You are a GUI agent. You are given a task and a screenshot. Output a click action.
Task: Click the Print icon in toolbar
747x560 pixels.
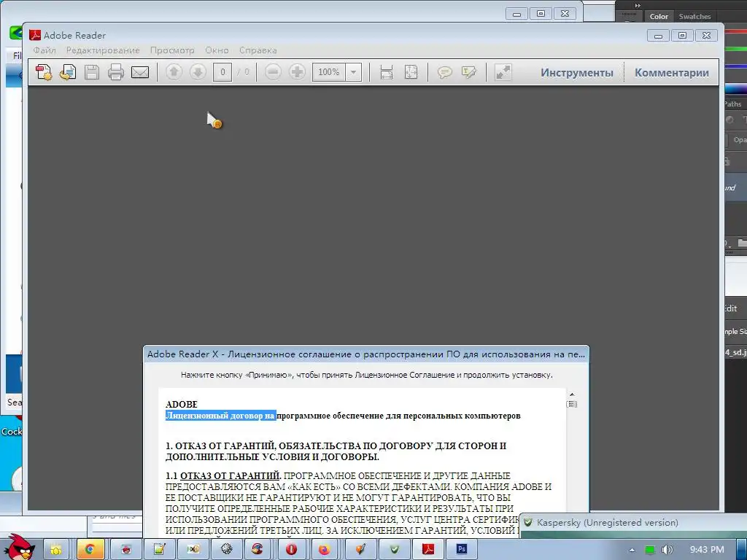point(116,72)
